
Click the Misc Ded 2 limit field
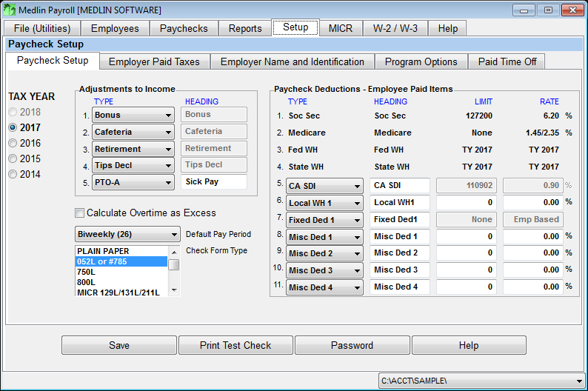coord(466,253)
